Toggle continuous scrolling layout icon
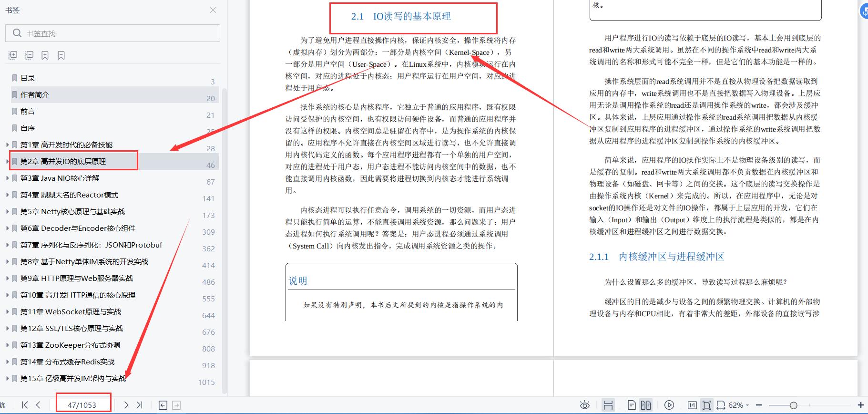Screen dimensions: 868x414 point(608,405)
